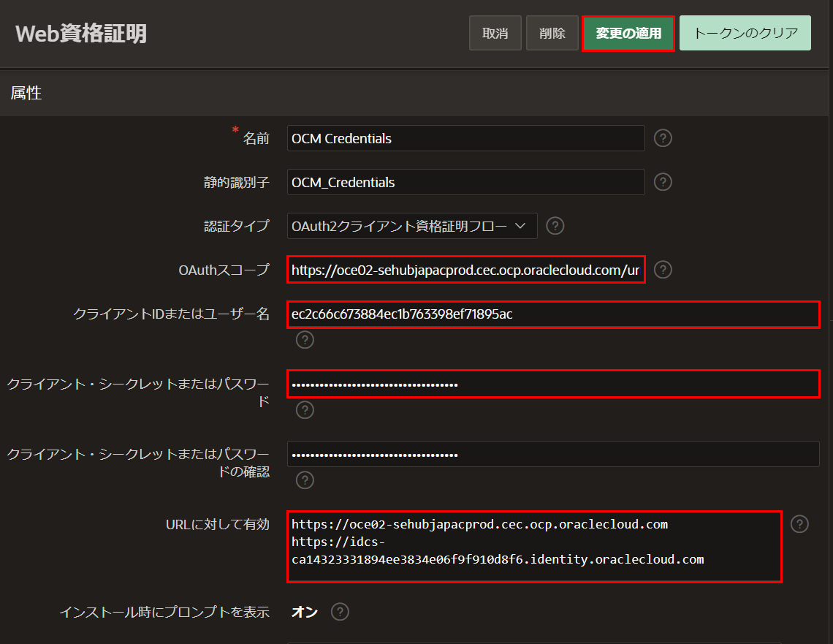This screenshot has height=644, width=833.
Task: Click help icon below the secret confirmation field
Action: point(305,480)
